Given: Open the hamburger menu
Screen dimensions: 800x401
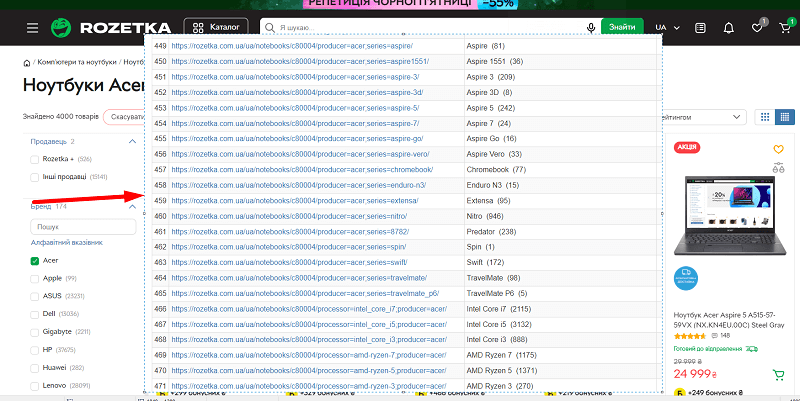Looking at the screenshot, I should (x=33, y=28).
